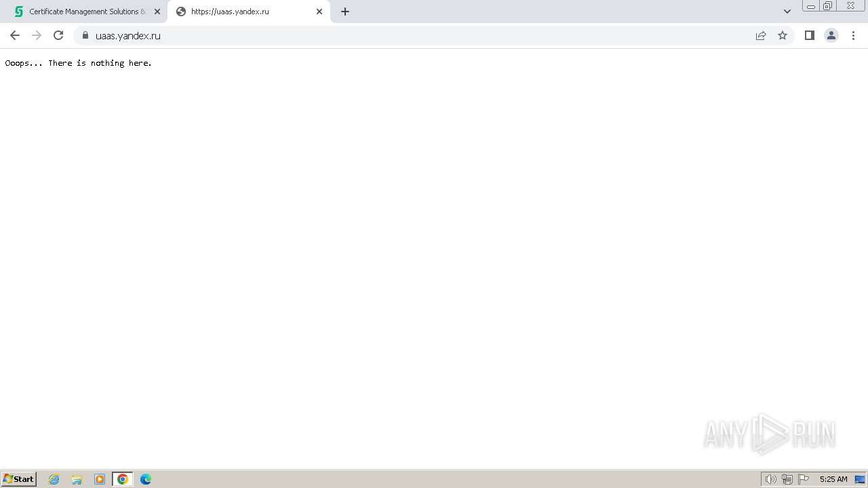Expand the tab search dropdown arrow
The width and height of the screenshot is (868, 488).
[x=787, y=12]
